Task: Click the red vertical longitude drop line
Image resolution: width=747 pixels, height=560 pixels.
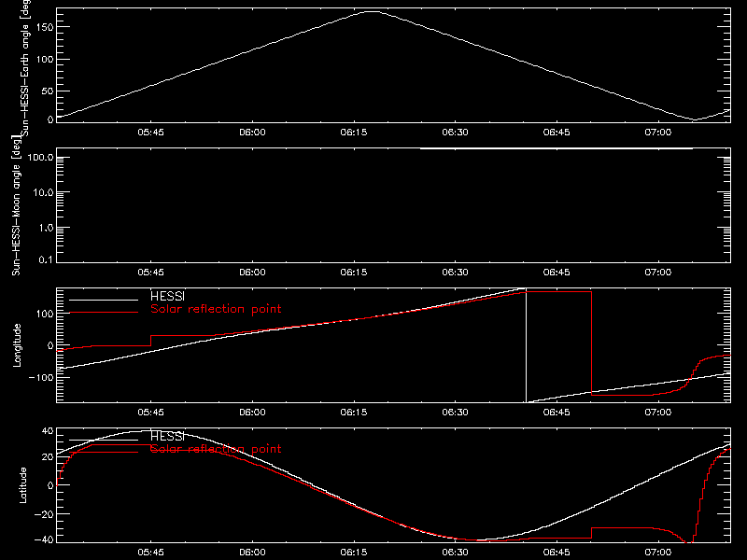Action: tap(592, 343)
